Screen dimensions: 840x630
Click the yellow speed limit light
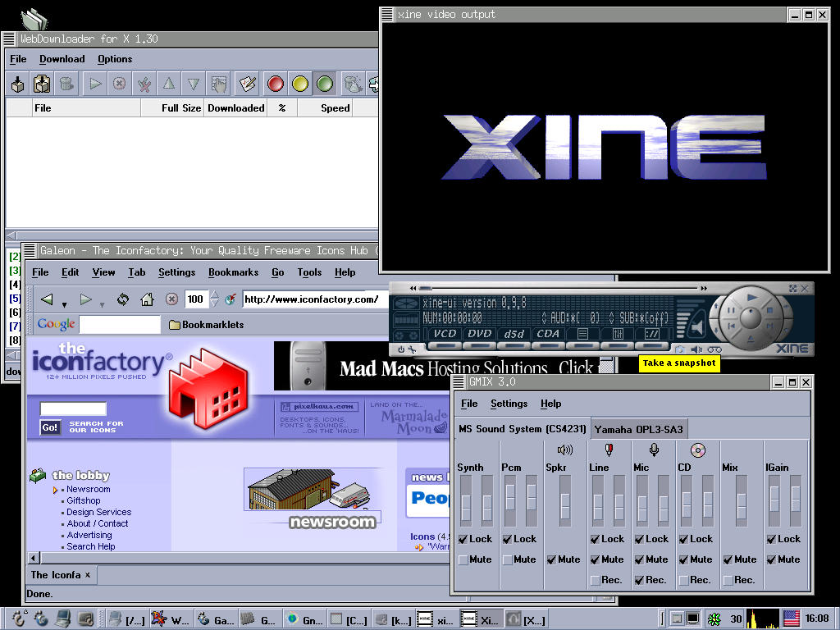pos(300,84)
